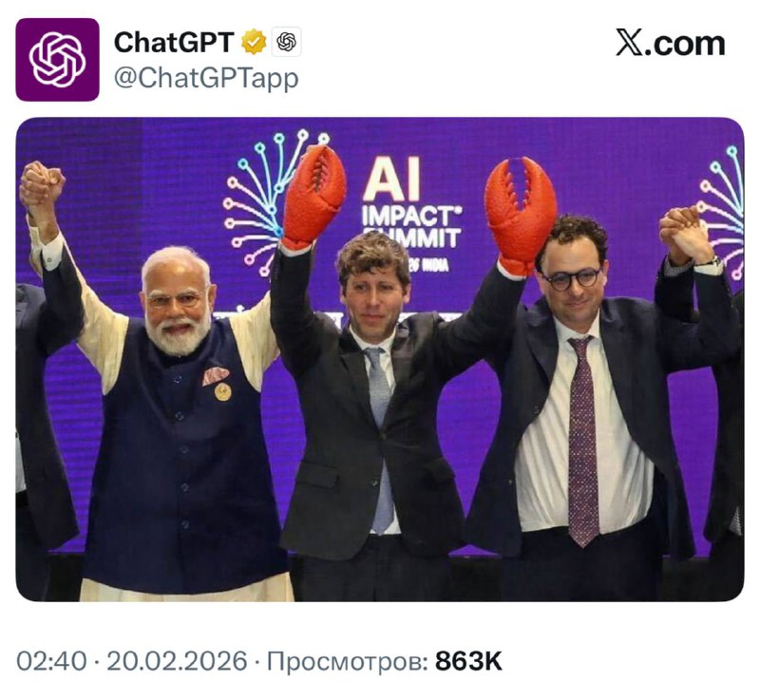Click the X logo in header
760x700 pixels.
[x=629, y=43]
